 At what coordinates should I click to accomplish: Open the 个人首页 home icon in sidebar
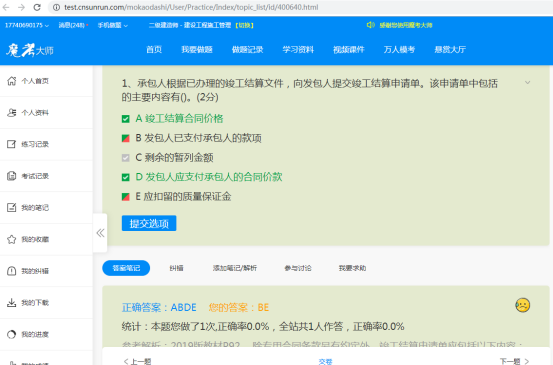[12, 81]
